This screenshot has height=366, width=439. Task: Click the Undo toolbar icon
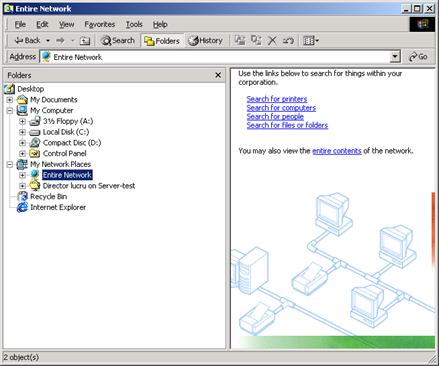(x=288, y=41)
